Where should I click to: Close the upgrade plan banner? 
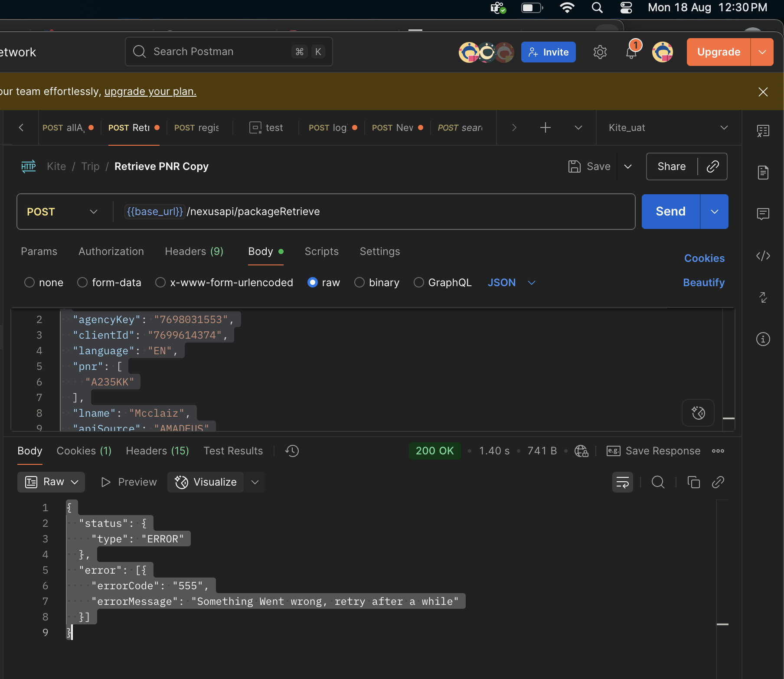[763, 91]
